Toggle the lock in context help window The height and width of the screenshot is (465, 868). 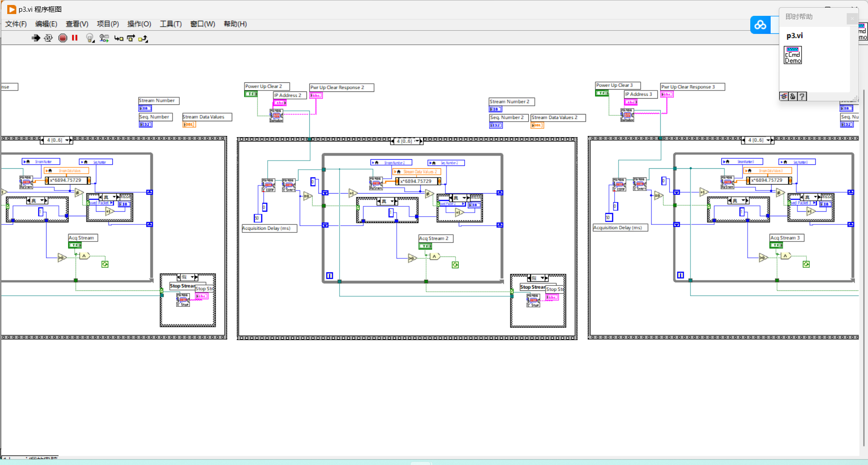click(793, 96)
